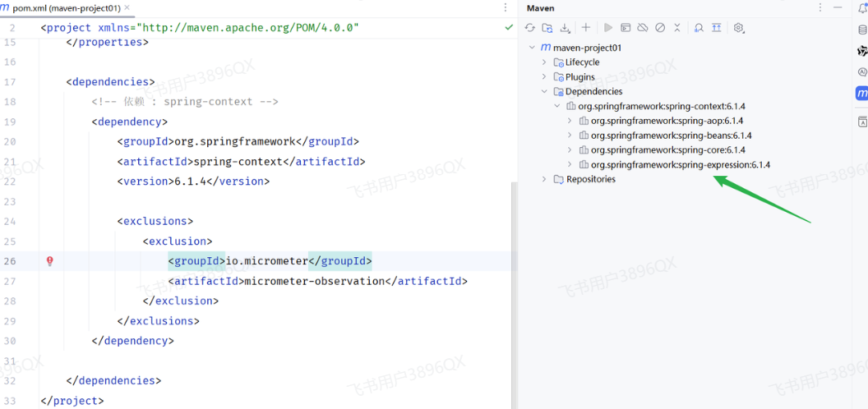Open the Notifications bell icon
Viewport: 868px width, 409px height.
(862, 7)
